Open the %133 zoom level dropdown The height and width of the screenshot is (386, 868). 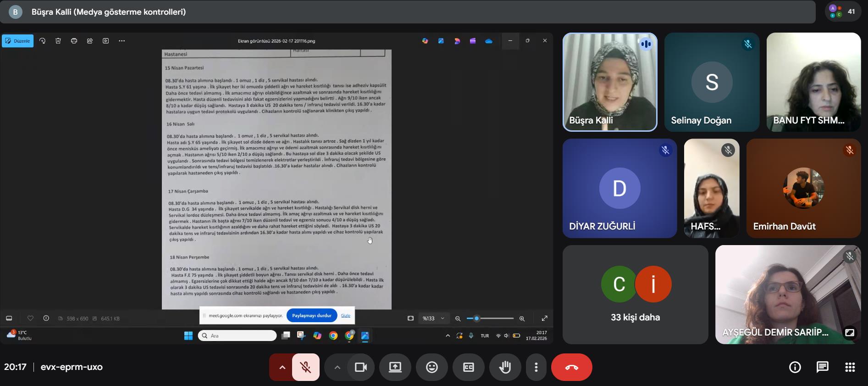coord(433,319)
